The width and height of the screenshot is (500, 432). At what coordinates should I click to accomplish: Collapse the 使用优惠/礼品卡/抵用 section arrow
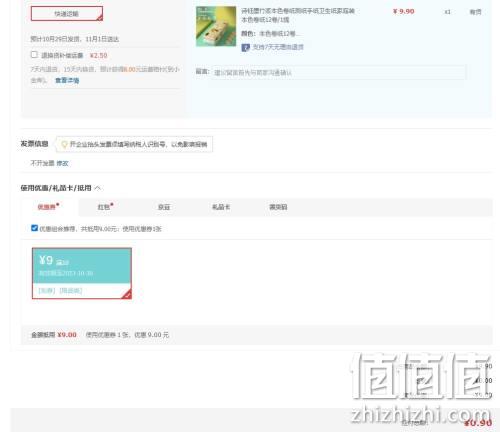tap(97, 188)
